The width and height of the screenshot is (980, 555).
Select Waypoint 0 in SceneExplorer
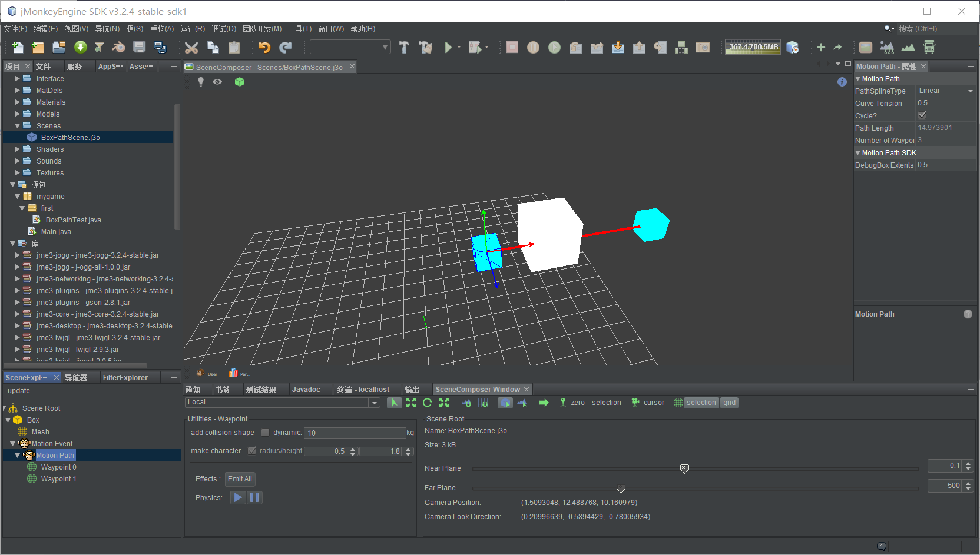(58, 467)
